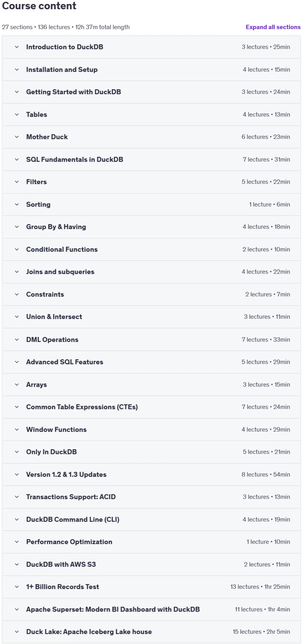The height and width of the screenshot is (644, 302).
Task: Click the 1+ Billion Records Test heading
Action: click(62, 587)
